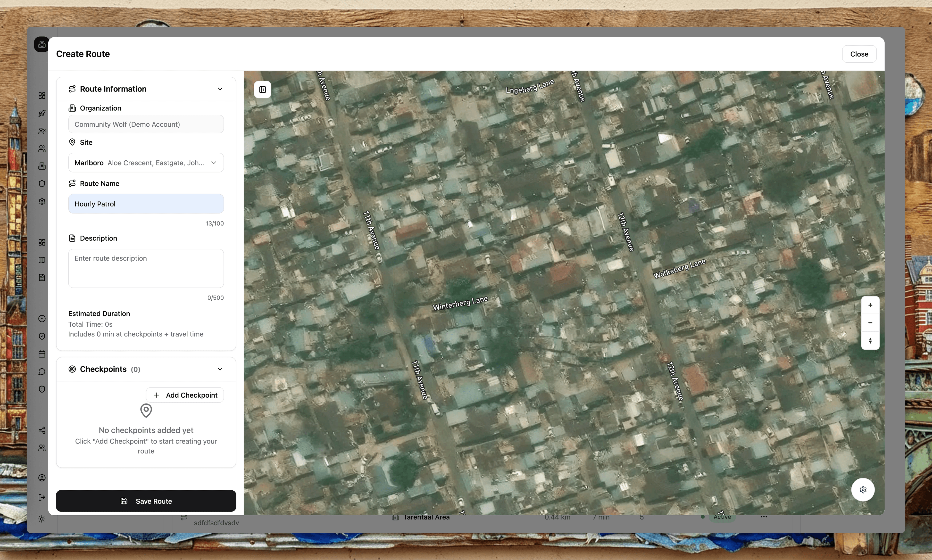
Task: Click the share nodes icon in sidebar
Action: pyautogui.click(x=42, y=430)
